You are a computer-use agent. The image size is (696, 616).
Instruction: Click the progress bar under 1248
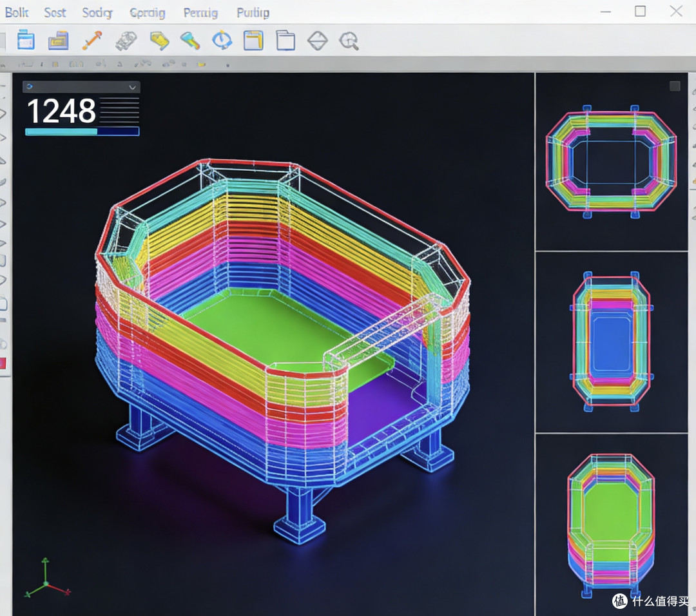(x=82, y=131)
